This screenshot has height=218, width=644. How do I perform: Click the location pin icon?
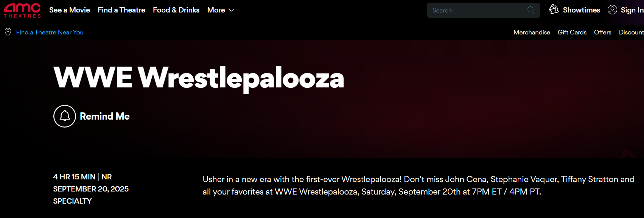pos(8,32)
